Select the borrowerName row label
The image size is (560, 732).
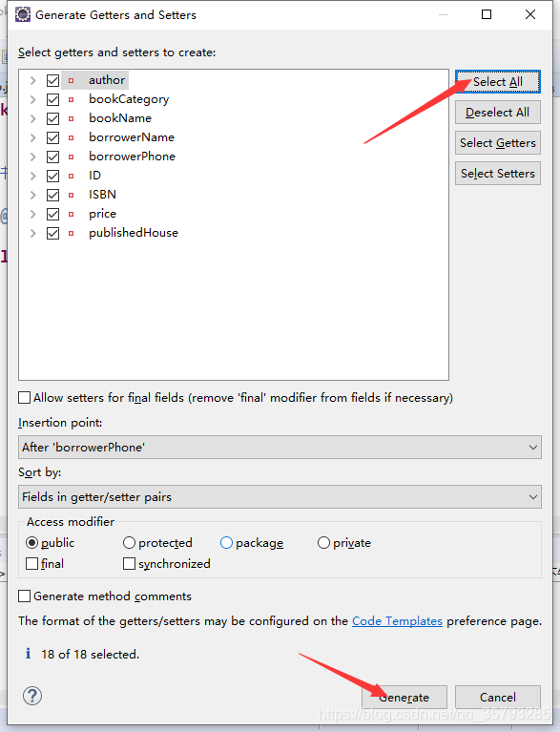(x=132, y=137)
